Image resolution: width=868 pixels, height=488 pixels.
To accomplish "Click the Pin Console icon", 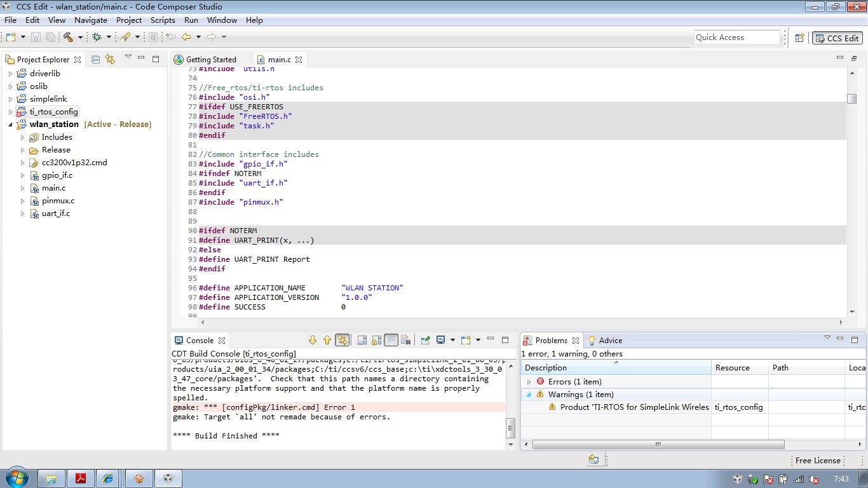I will point(426,340).
